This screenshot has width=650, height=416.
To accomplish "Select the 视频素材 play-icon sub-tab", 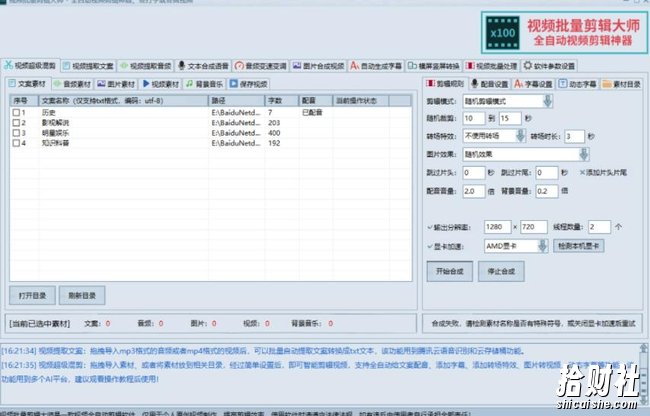I will click(x=161, y=84).
